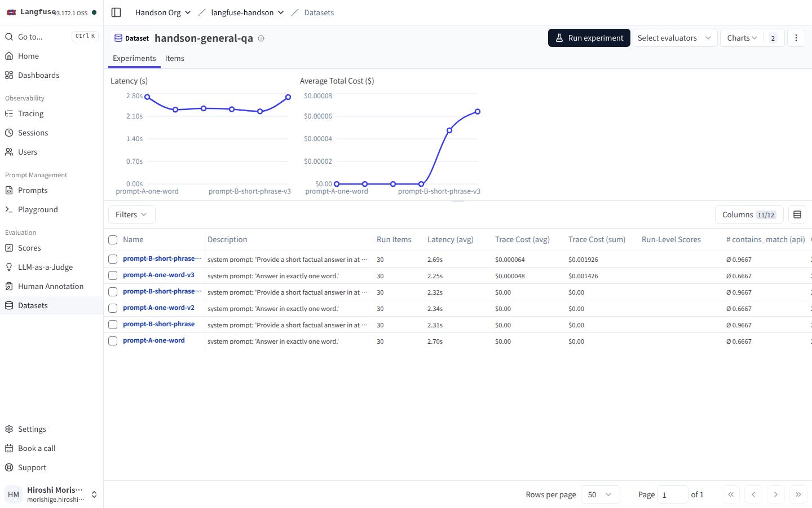Click the Users people icon
Screen dimensions: 812x508
click(9, 152)
